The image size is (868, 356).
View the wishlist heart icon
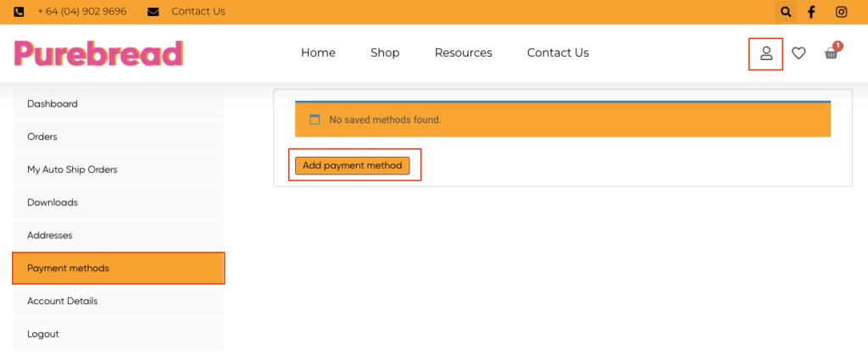click(x=798, y=53)
